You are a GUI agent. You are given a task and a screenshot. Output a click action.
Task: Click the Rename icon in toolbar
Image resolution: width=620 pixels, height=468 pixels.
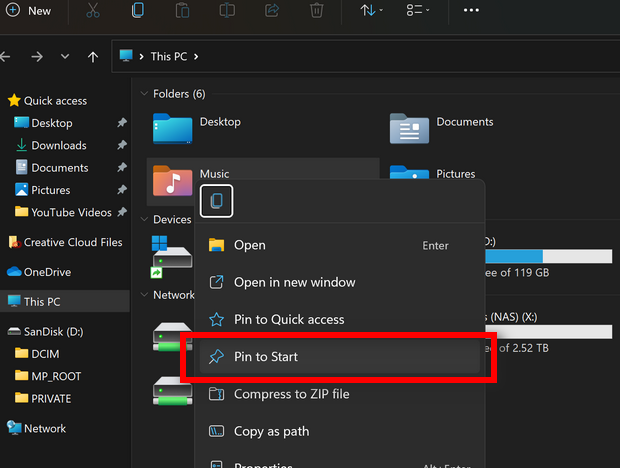(x=227, y=11)
